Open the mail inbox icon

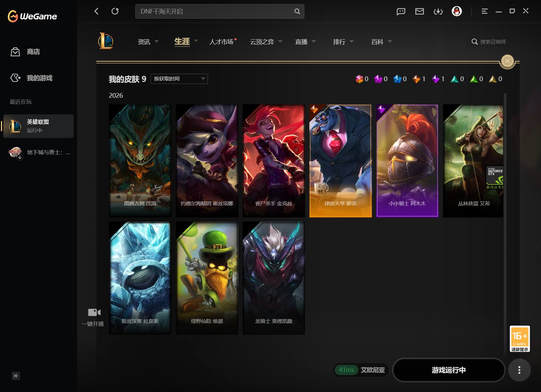tap(419, 11)
